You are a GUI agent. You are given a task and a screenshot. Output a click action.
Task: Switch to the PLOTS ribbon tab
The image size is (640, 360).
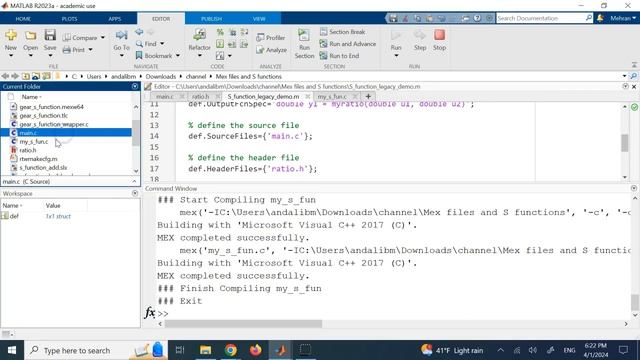point(69,19)
